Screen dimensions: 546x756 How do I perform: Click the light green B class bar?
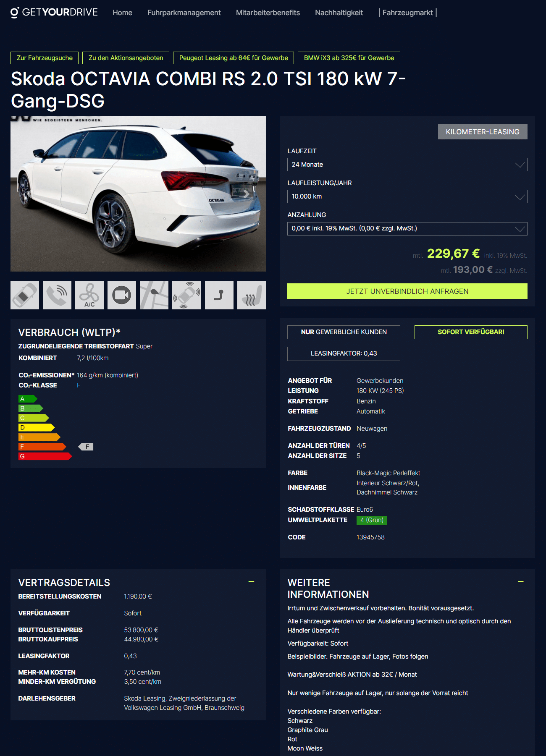pos(31,408)
